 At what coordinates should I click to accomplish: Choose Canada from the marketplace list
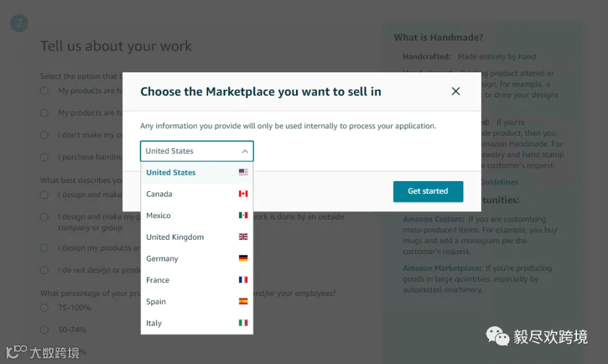click(159, 194)
